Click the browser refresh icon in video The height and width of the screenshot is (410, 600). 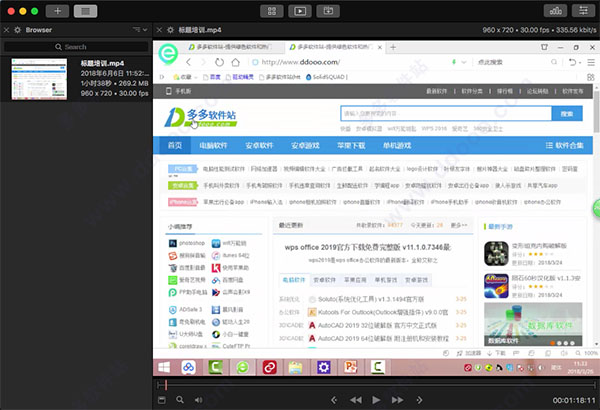pos(219,62)
